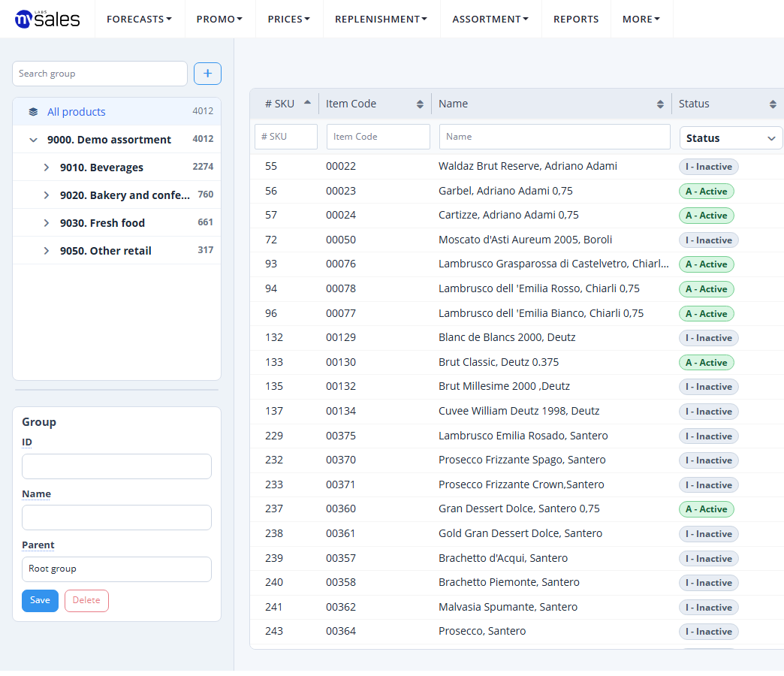Screen dimensions: 784x676
Task: Open the Prices menu
Action: click(x=288, y=19)
